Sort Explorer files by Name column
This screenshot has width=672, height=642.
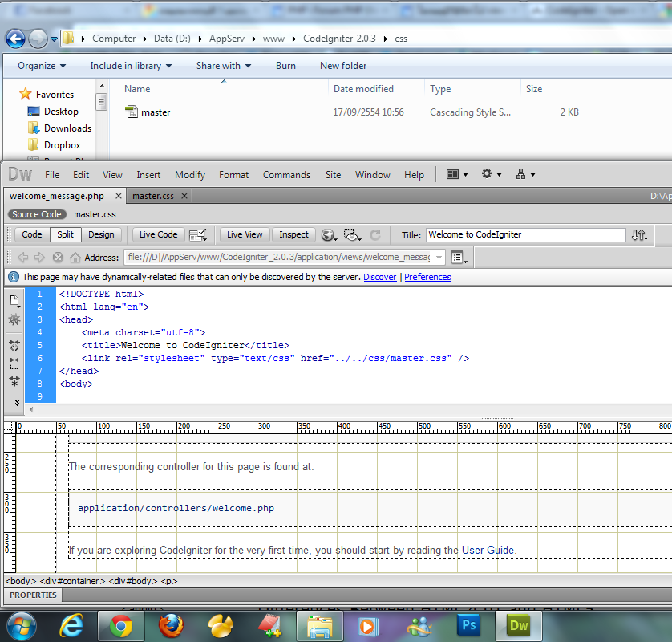(x=137, y=89)
